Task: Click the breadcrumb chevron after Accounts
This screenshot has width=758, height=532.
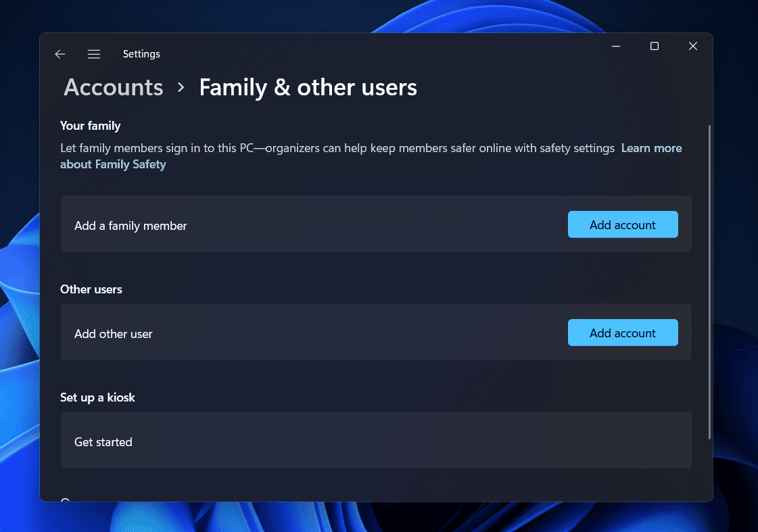Action: 181,88
